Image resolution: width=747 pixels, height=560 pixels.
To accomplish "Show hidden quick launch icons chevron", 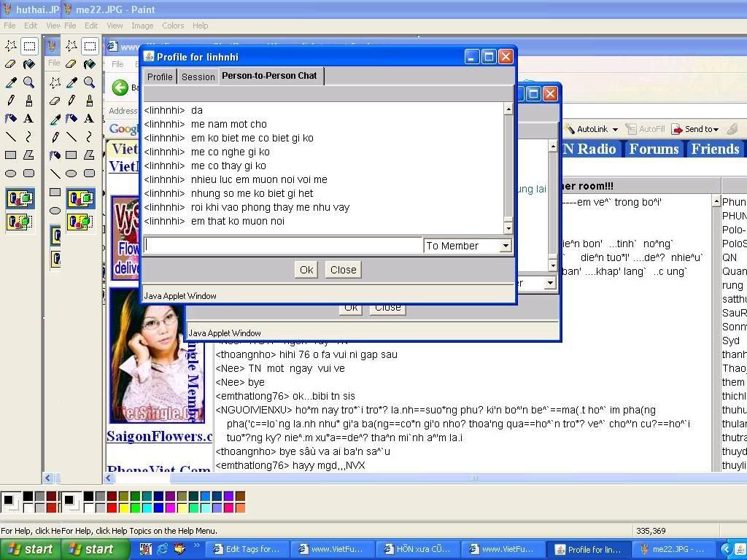I will point(197,545).
